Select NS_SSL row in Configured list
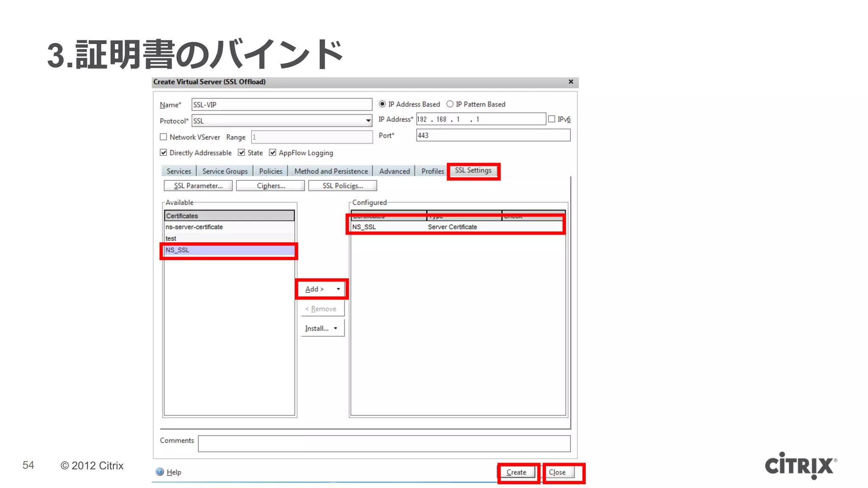Image resolution: width=868 pixels, height=488 pixels. coord(458,227)
